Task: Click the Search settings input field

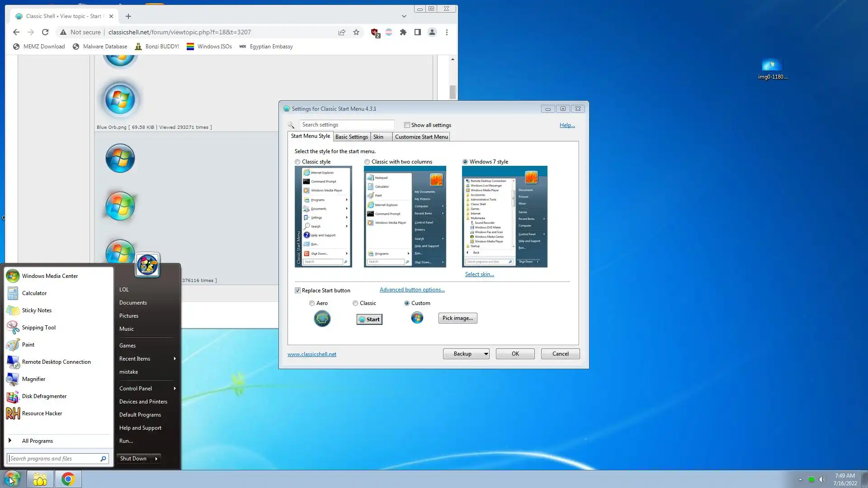Action: coord(346,125)
